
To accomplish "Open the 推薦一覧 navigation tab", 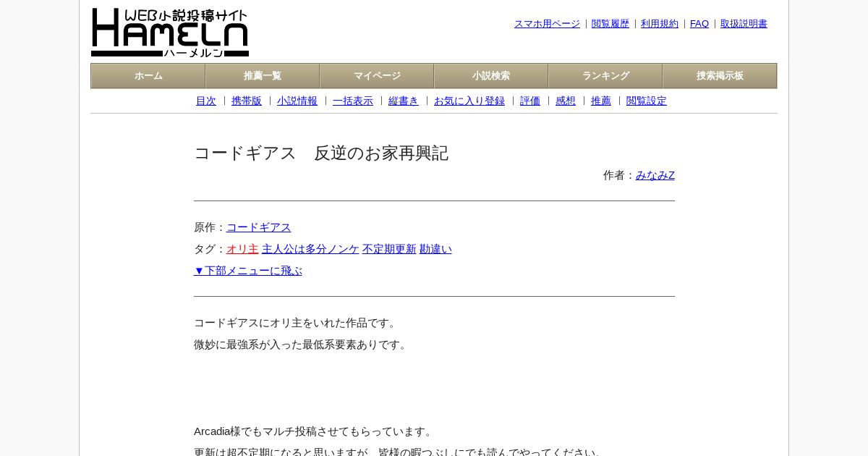I will click(263, 76).
